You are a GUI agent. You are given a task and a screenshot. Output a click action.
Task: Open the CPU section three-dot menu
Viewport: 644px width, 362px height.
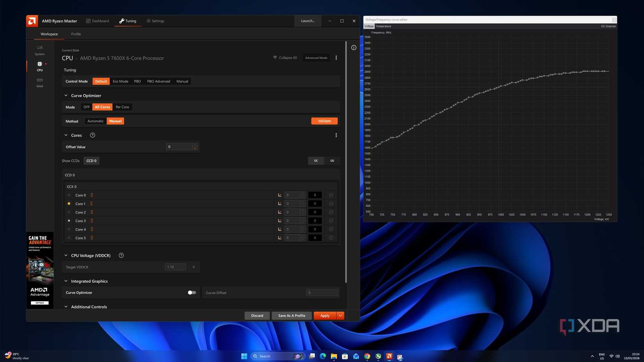pos(336,58)
